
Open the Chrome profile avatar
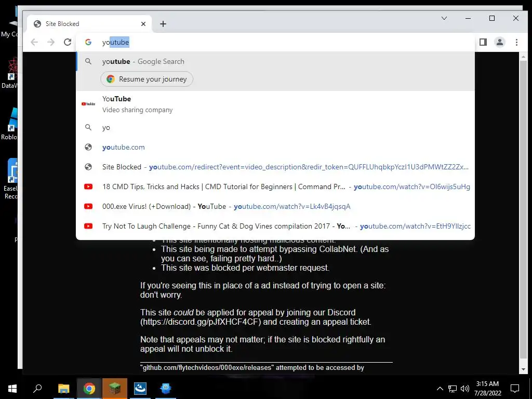coord(499,42)
